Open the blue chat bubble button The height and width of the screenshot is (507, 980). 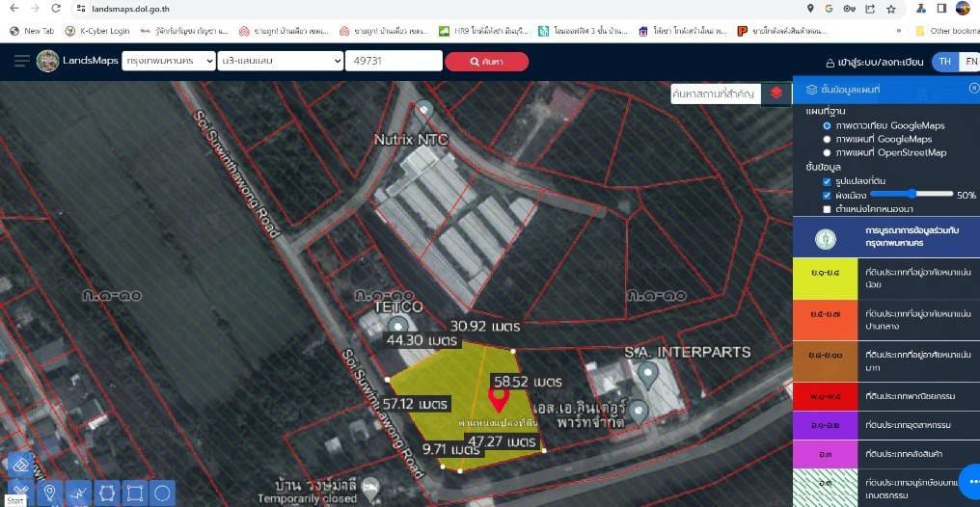971,481
